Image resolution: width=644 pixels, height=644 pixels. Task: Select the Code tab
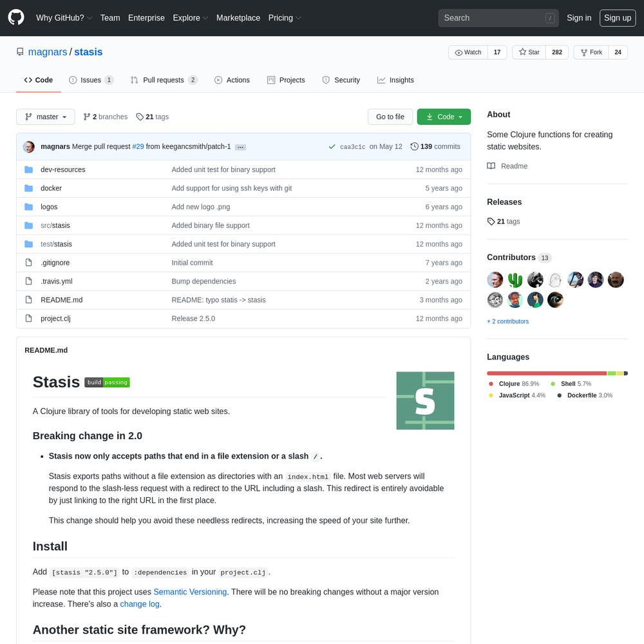(x=39, y=80)
